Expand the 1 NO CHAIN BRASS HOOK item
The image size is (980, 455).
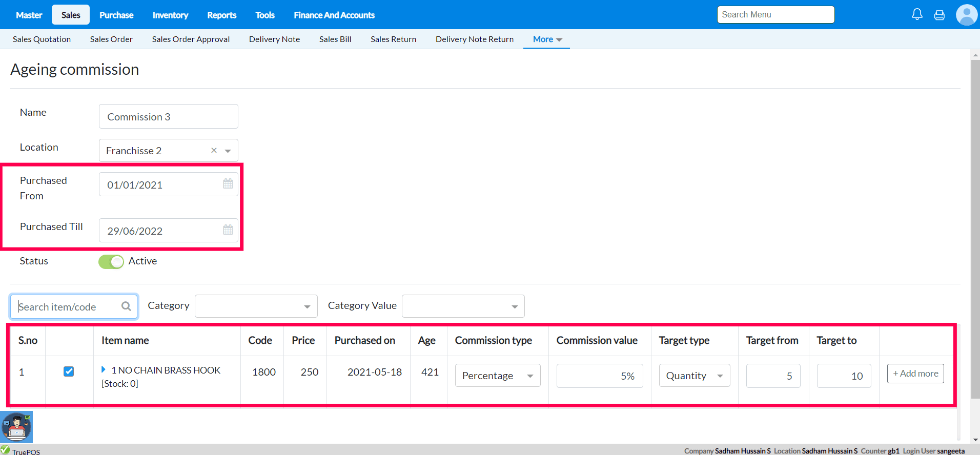click(104, 369)
